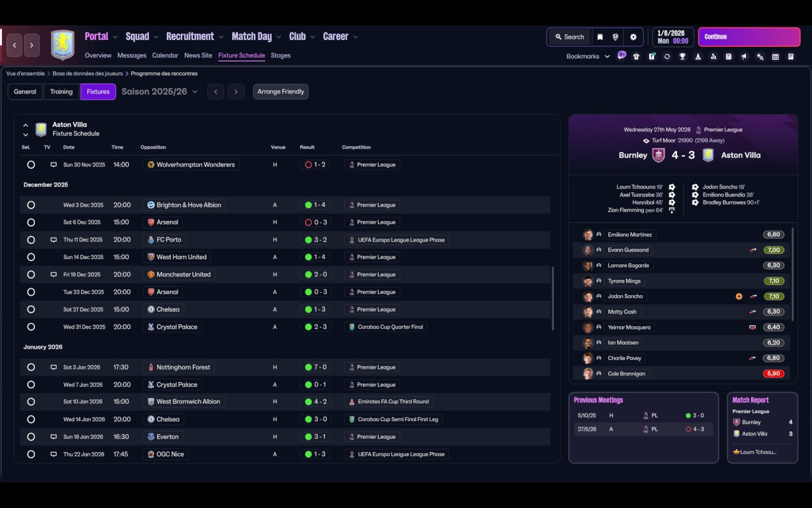Click the Aston Villa crest in the score panel
The width and height of the screenshot is (812, 508).
pos(708,155)
